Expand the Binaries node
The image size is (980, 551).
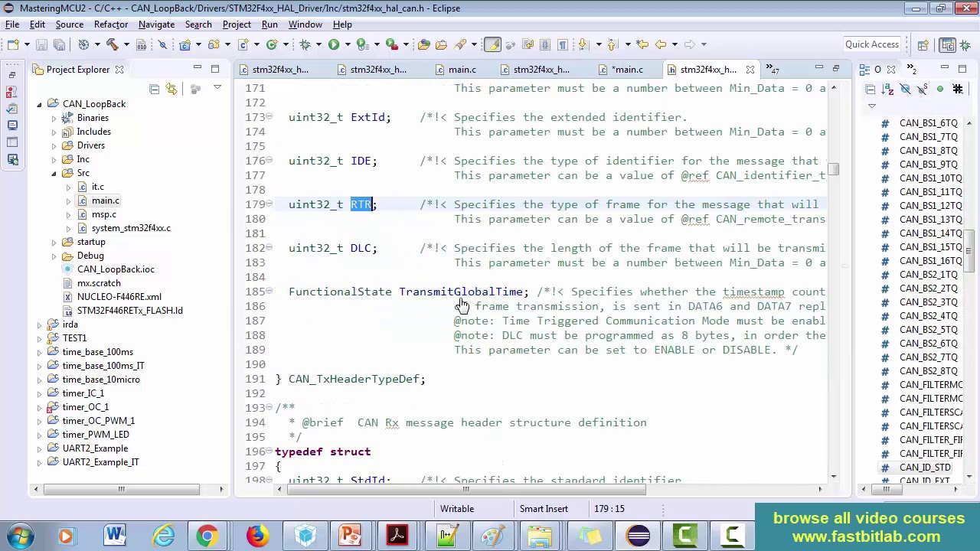(x=54, y=118)
